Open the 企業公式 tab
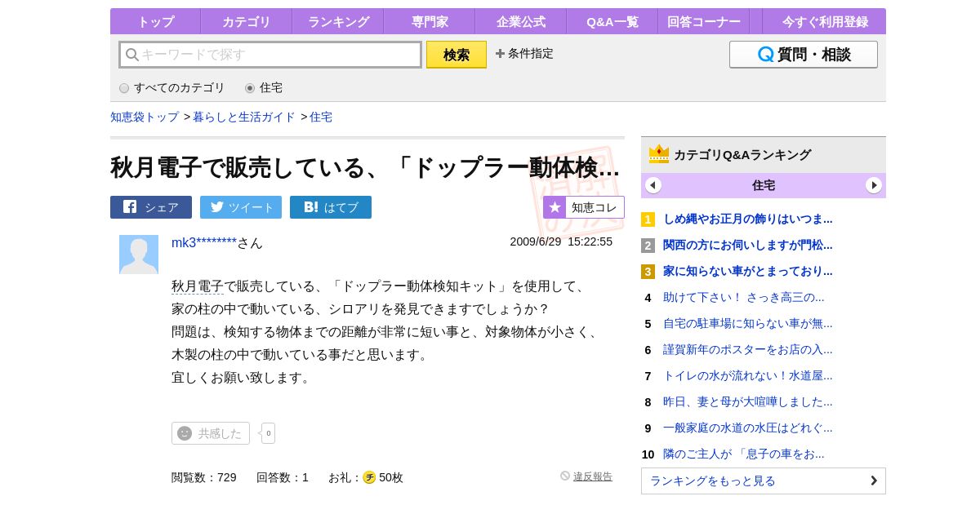The width and height of the screenshot is (980, 514). pos(521,22)
